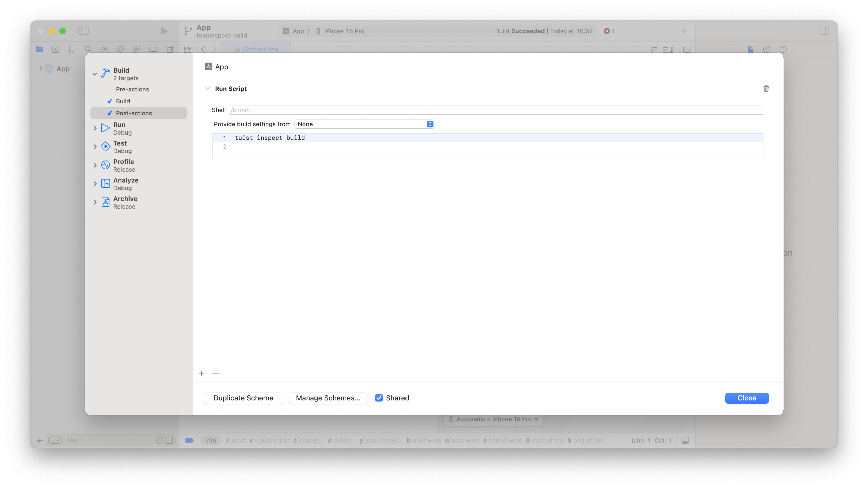The height and width of the screenshot is (488, 868).
Task: Expand the Profile Release section chevron
Action: click(x=95, y=165)
